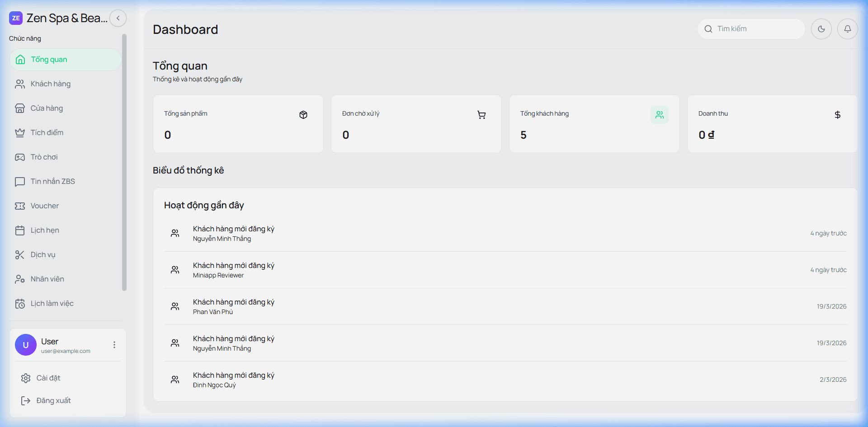The image size is (868, 427).
Task: Click the sidebar vertical scrollbar
Action: pos(124,163)
